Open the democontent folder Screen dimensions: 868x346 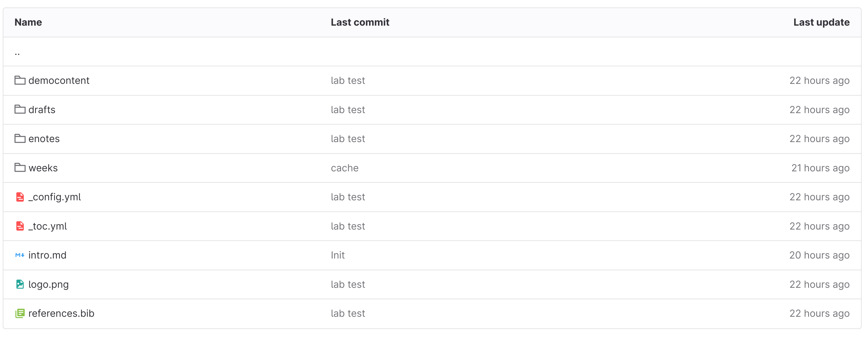coord(59,81)
